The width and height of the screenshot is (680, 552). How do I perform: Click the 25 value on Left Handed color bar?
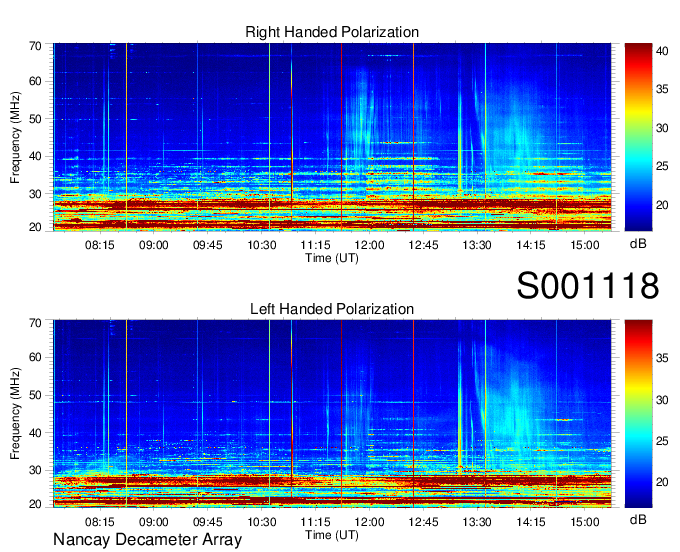tap(662, 441)
